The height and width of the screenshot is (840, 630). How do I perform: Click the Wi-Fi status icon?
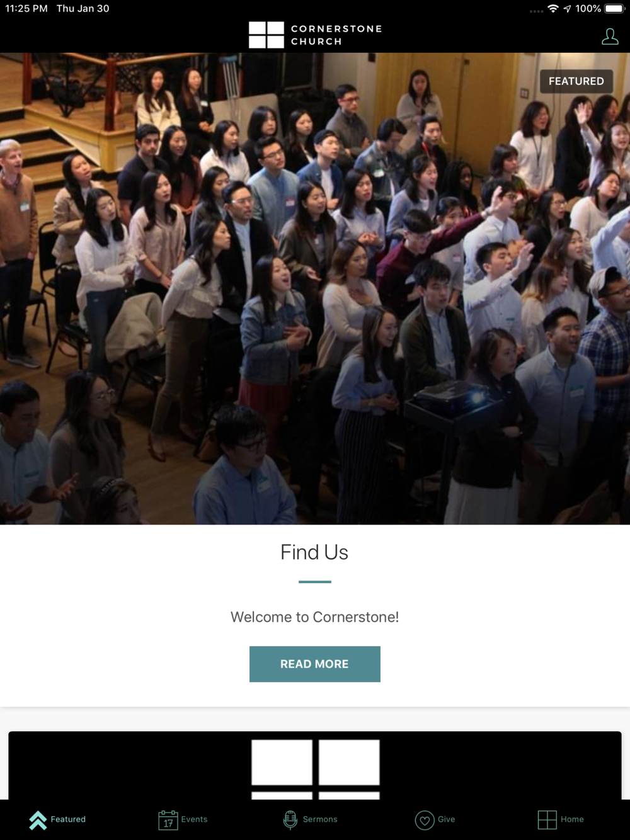(x=553, y=8)
